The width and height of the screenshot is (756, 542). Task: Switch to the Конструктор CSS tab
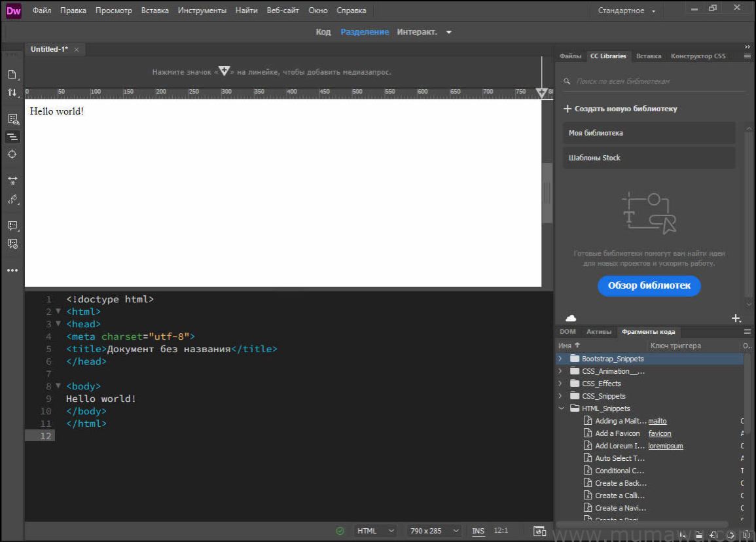(698, 56)
